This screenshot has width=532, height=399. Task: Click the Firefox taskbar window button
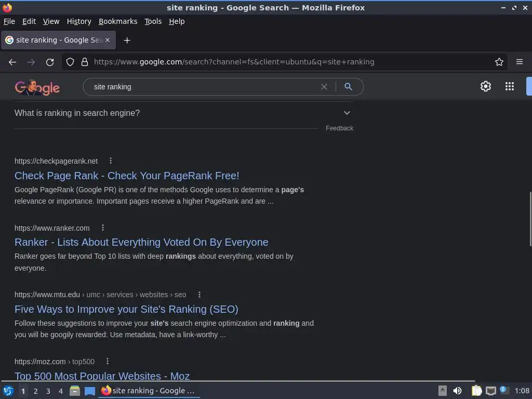pyautogui.click(x=149, y=391)
